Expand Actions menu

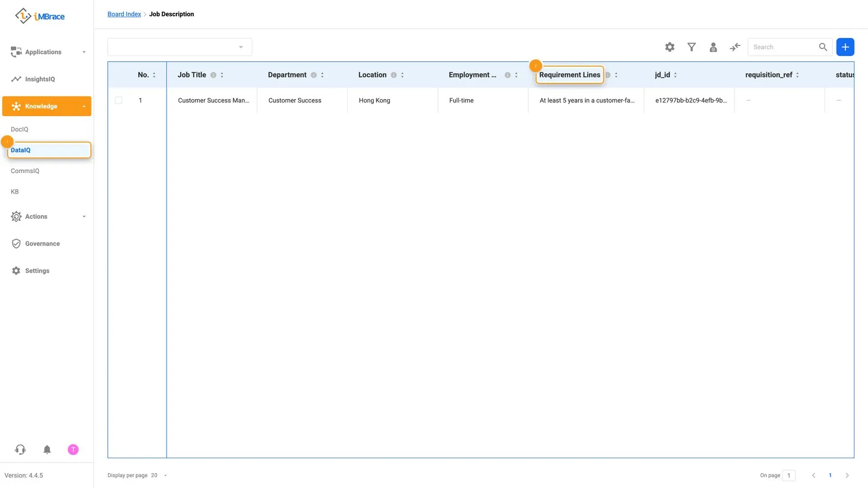(47, 216)
